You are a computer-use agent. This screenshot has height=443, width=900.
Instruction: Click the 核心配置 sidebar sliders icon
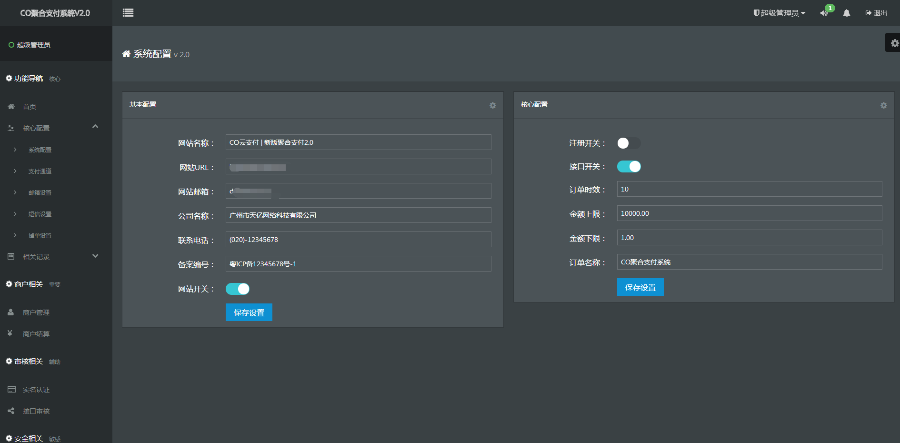coord(11,128)
